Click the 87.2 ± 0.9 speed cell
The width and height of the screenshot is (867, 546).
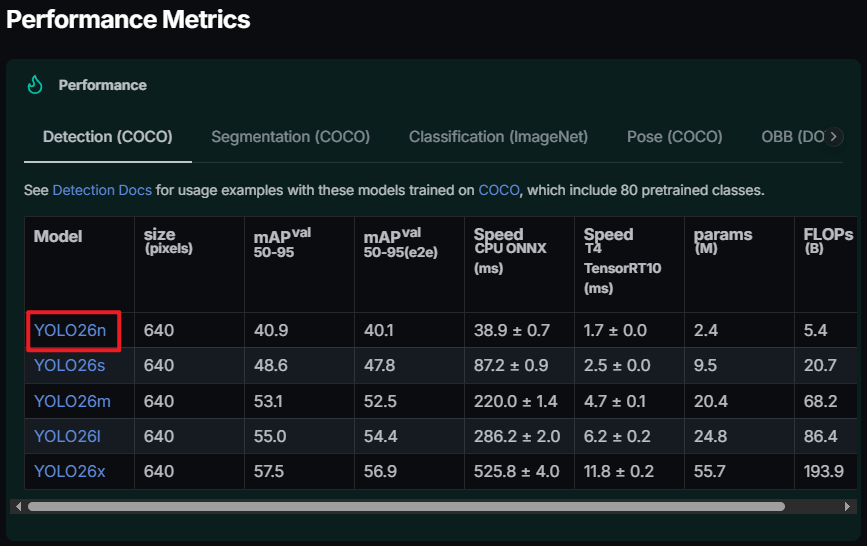click(511, 366)
